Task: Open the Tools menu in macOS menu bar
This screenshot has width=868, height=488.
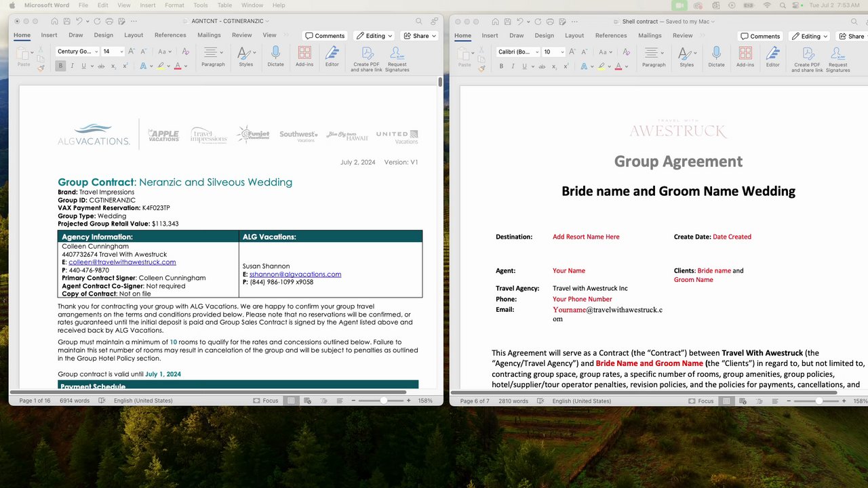Action: (x=201, y=5)
